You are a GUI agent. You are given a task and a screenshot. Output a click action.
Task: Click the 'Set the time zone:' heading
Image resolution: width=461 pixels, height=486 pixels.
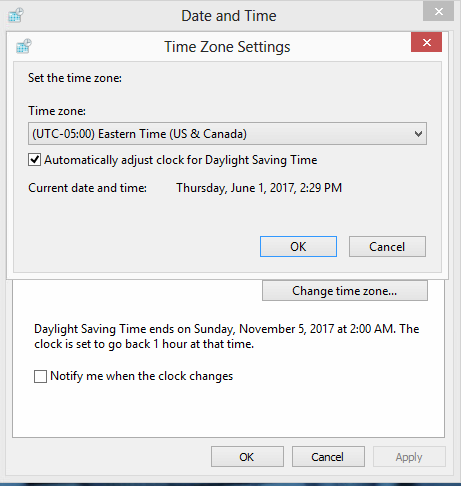pyautogui.click(x=75, y=78)
